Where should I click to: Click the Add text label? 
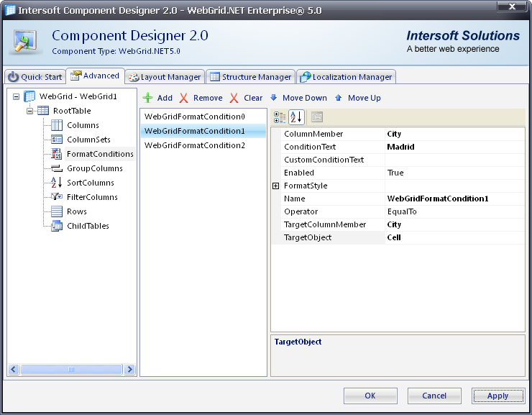pos(165,98)
